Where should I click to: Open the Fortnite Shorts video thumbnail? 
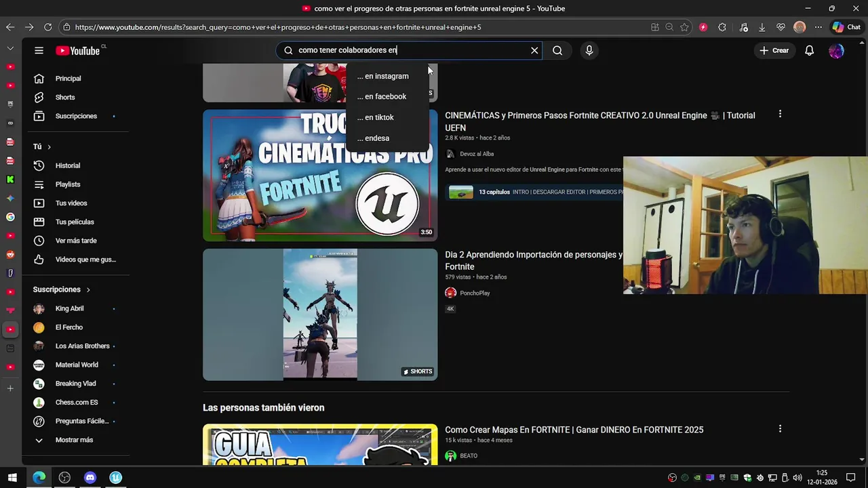click(x=320, y=314)
